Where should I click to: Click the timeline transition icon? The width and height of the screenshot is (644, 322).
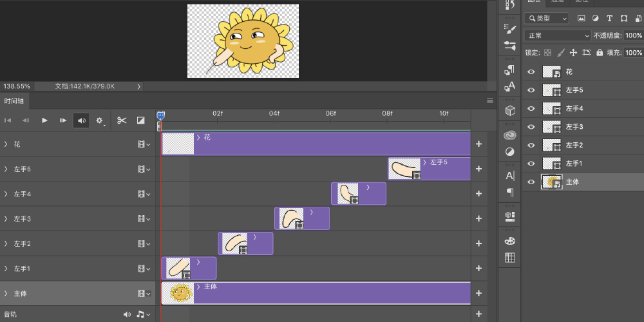[140, 120]
